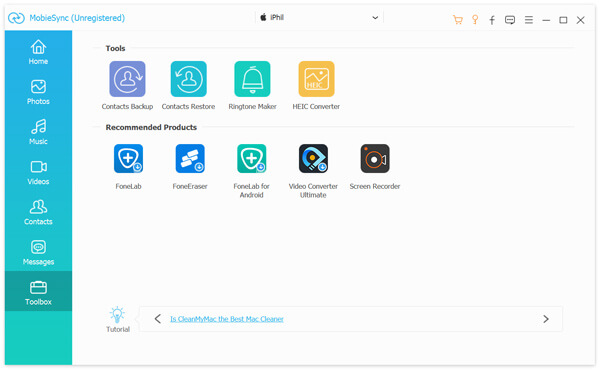View the Messages section
Viewport: 600px width, 370px height.
(38, 253)
